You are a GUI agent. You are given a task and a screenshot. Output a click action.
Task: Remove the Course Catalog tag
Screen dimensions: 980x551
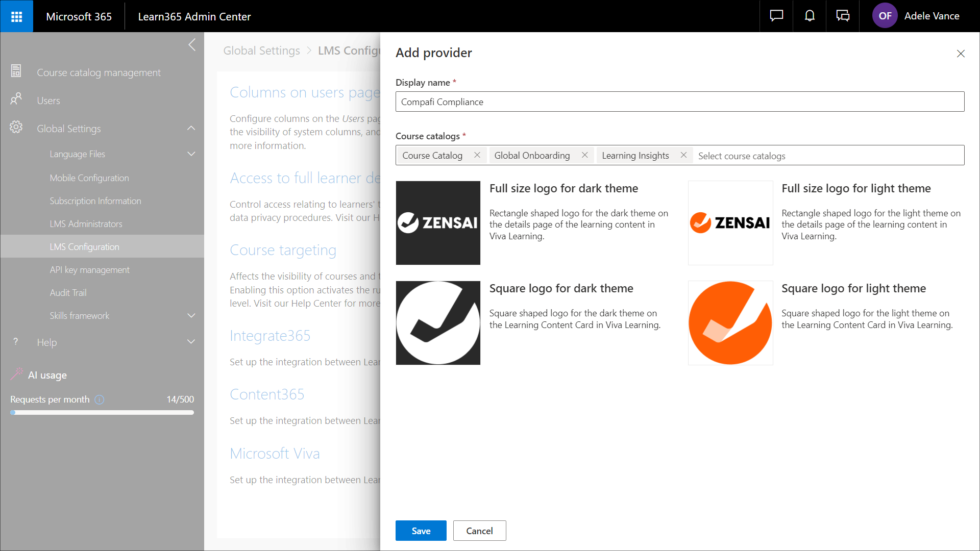[x=477, y=155]
